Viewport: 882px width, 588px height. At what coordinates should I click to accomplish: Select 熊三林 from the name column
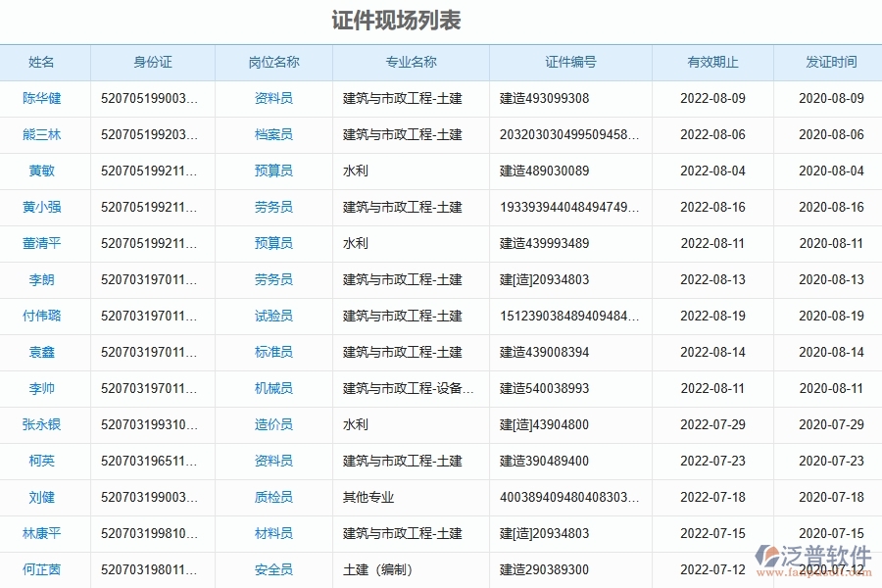(x=43, y=135)
